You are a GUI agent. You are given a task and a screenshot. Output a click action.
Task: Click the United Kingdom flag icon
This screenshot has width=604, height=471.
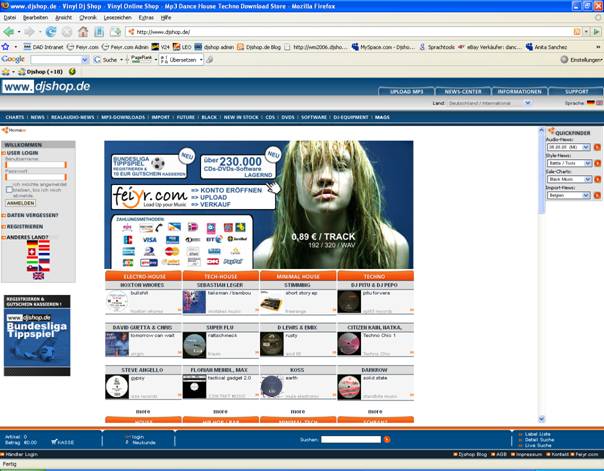click(37, 275)
